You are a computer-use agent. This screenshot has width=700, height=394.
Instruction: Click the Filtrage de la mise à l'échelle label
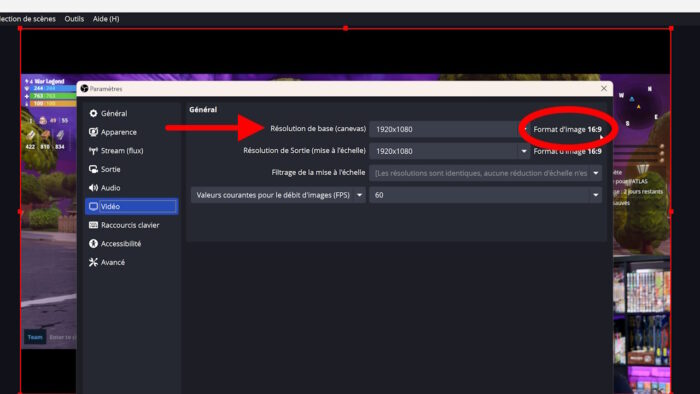(318, 172)
